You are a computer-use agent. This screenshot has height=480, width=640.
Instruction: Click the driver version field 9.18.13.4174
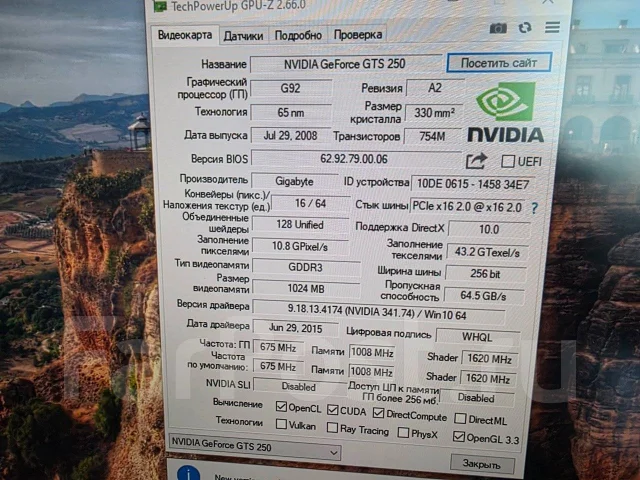(379, 313)
